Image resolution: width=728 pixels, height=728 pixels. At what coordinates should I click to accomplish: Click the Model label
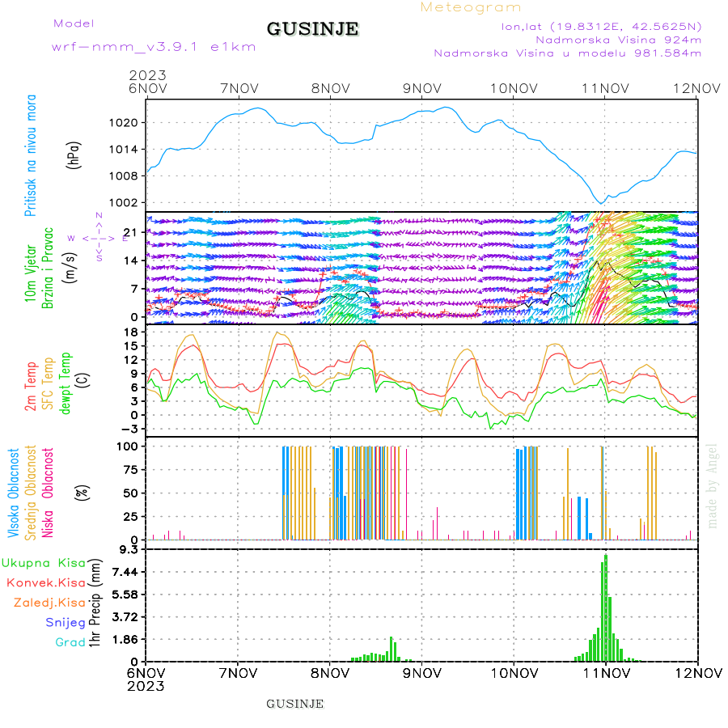(74, 23)
